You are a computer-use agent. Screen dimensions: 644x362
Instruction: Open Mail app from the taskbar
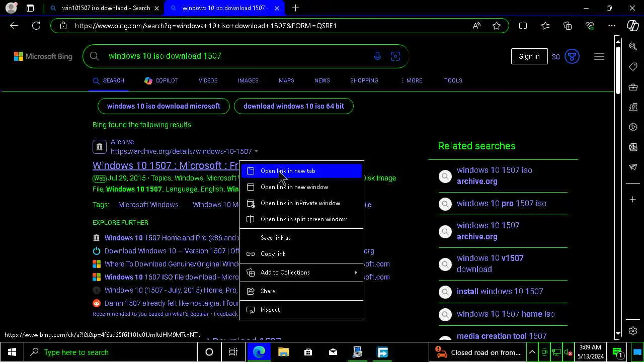(333, 352)
